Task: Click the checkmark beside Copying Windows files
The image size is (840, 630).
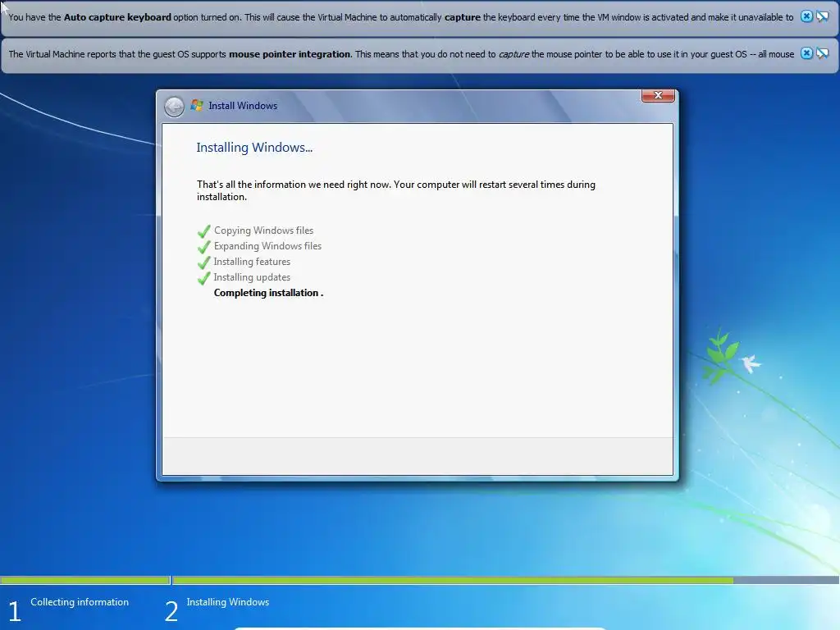Action: click(203, 231)
